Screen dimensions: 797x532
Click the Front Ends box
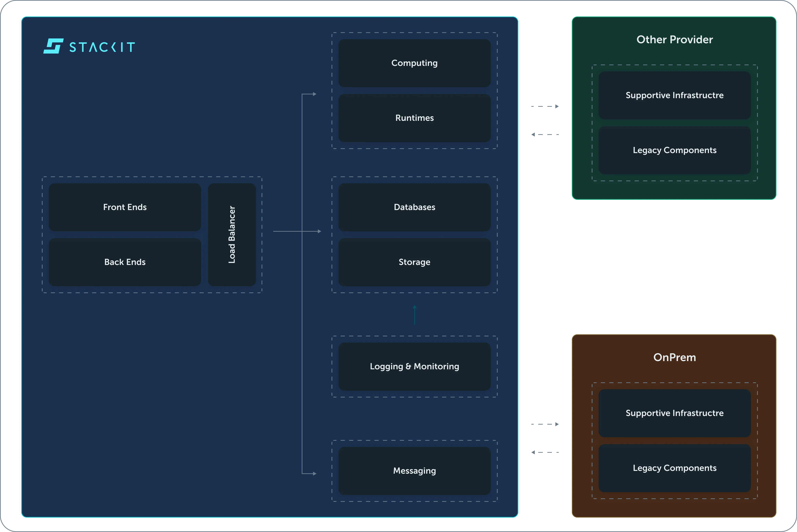125,207
